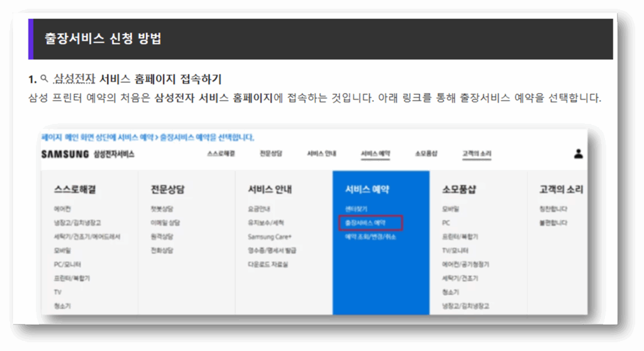The height and width of the screenshot is (351, 644).
Task: Choose 세탁기/건조기/에어드레서 under 스스로해결
Action: [87, 237]
